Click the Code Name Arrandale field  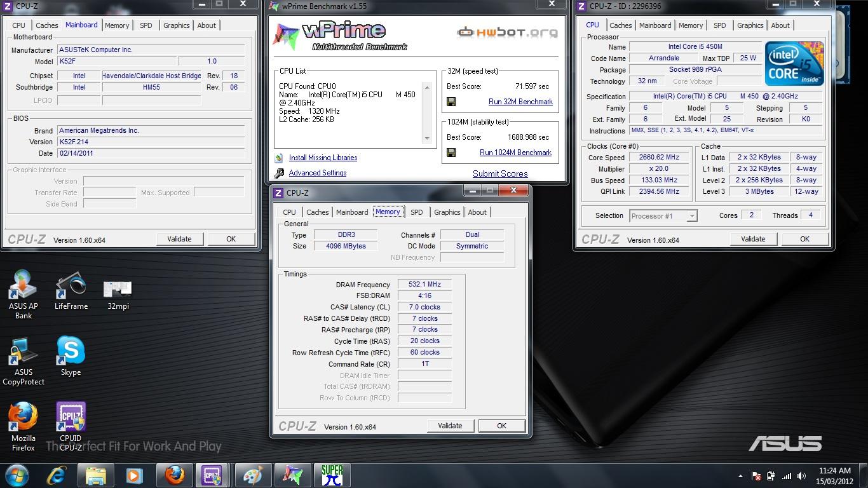(x=664, y=58)
